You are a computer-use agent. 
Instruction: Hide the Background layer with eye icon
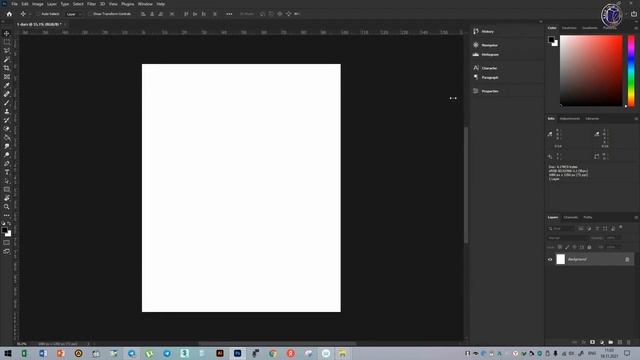pos(550,259)
